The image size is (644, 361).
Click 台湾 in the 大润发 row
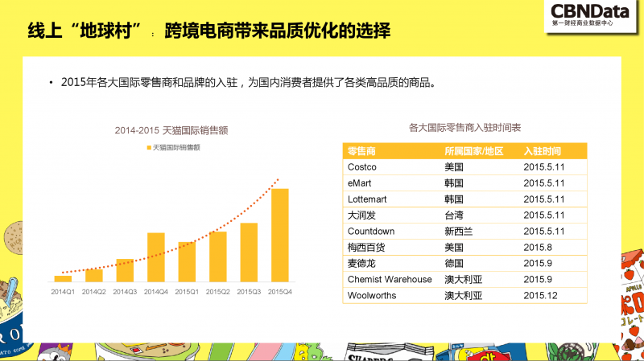click(x=454, y=215)
